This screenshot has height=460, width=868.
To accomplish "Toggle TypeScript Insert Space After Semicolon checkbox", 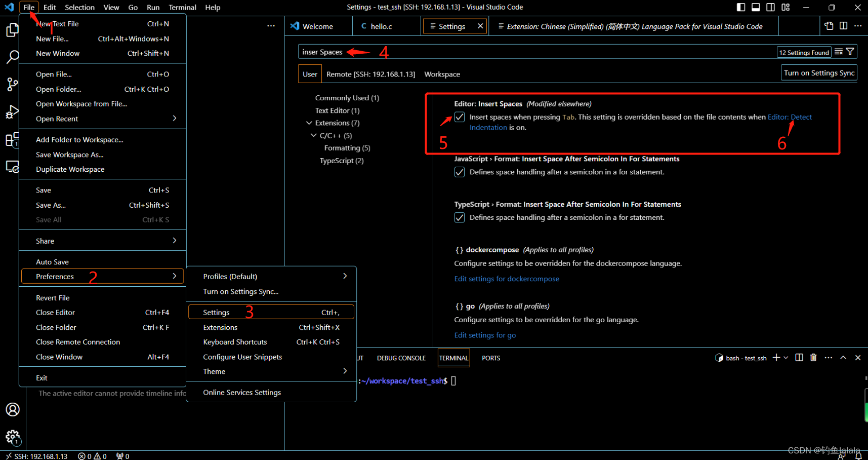I will pos(460,217).
